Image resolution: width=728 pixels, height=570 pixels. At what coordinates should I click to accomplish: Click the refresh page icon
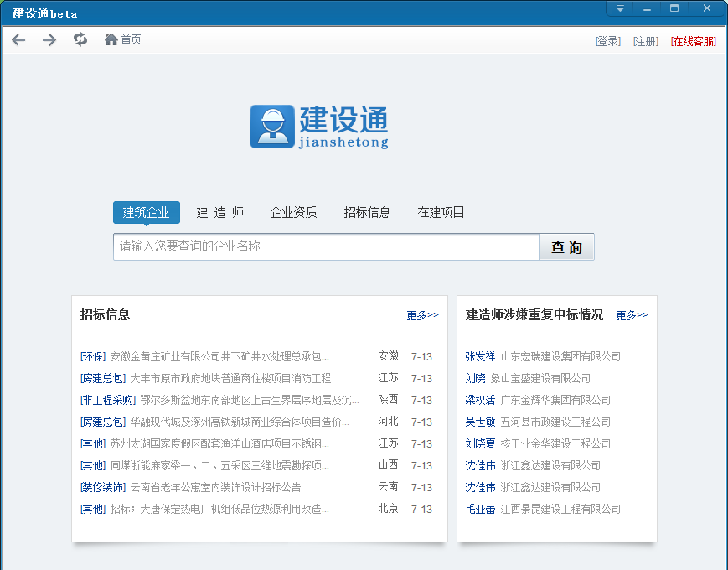pyautogui.click(x=80, y=39)
